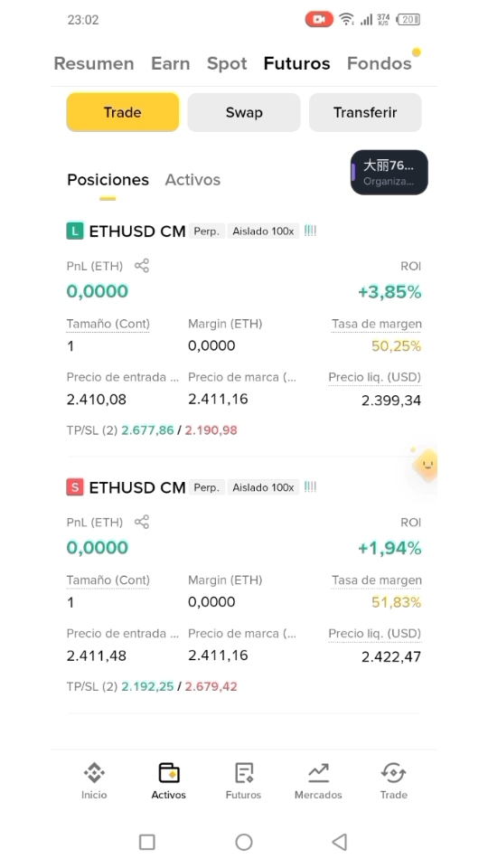Switch to the Earn tab
The image size is (488, 868).
[171, 63]
